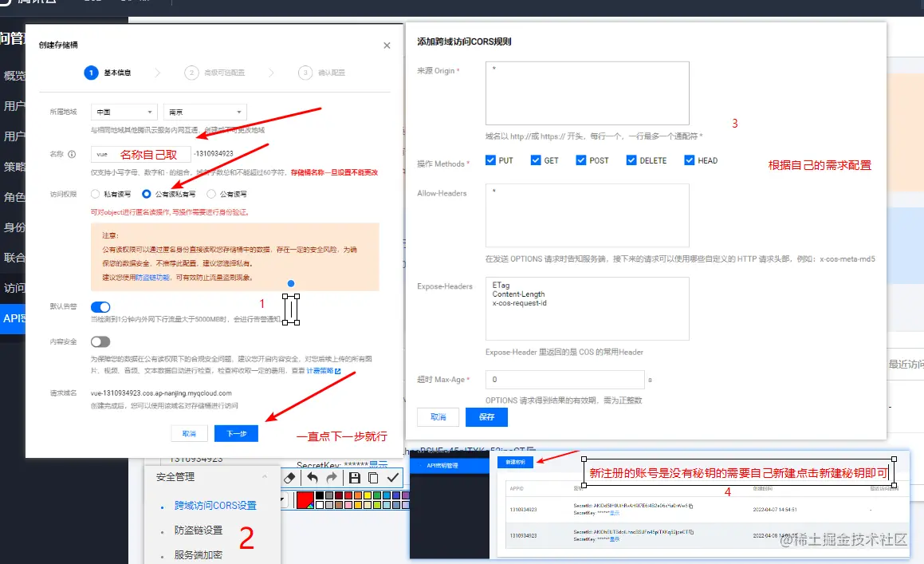Open the 计费策略 link
The height and width of the screenshot is (564, 924).
[x=320, y=371]
